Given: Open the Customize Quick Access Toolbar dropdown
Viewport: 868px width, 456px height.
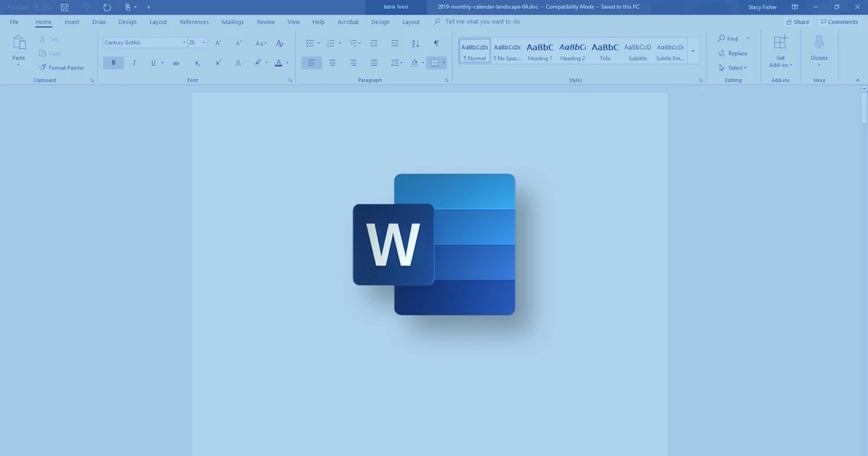Looking at the screenshot, I should tap(148, 7).
